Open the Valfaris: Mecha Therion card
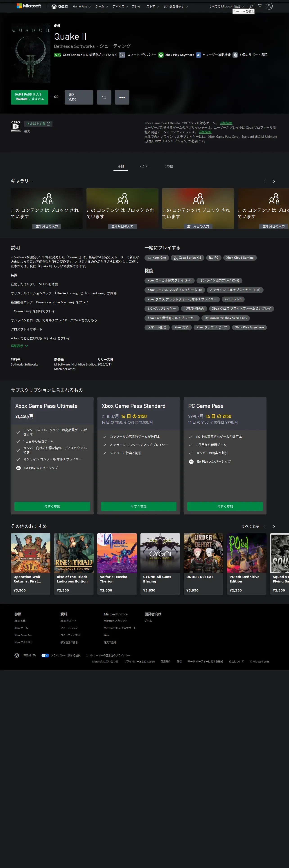289x868 pixels. tap(117, 564)
